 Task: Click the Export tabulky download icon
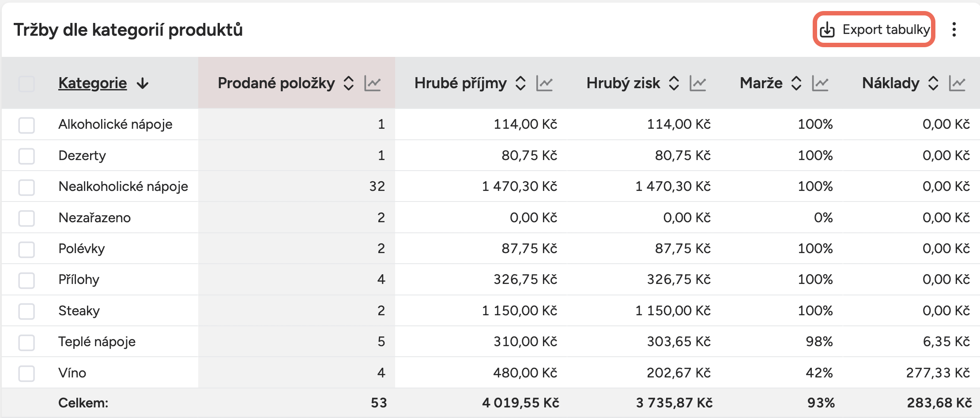pos(827,30)
